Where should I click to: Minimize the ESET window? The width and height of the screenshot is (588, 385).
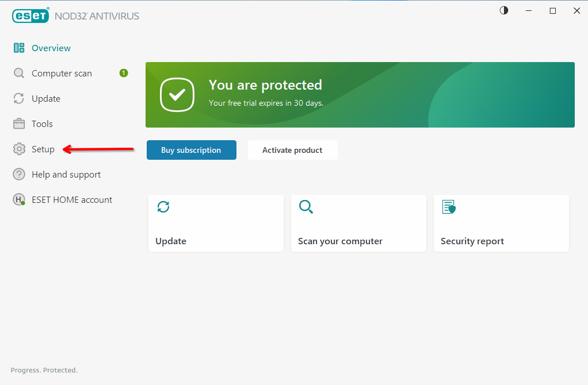pos(529,11)
